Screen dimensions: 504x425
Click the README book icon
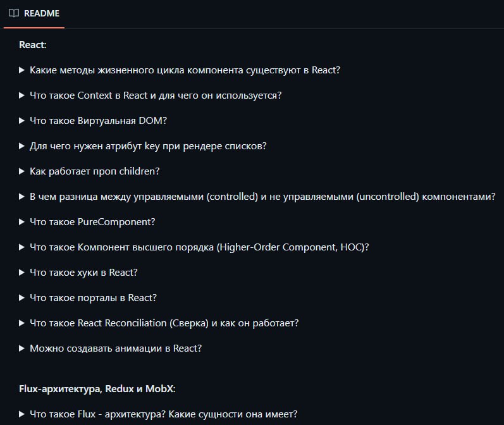point(14,13)
